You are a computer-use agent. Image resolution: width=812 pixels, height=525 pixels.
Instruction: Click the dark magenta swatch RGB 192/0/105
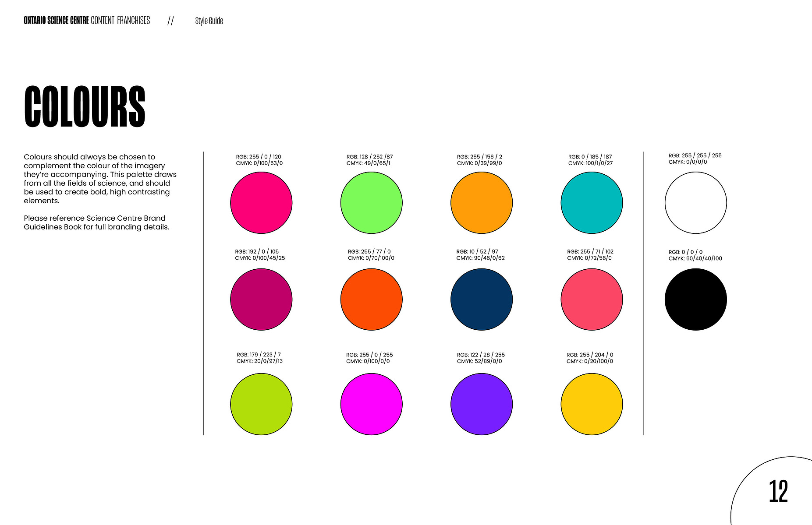[261, 299]
